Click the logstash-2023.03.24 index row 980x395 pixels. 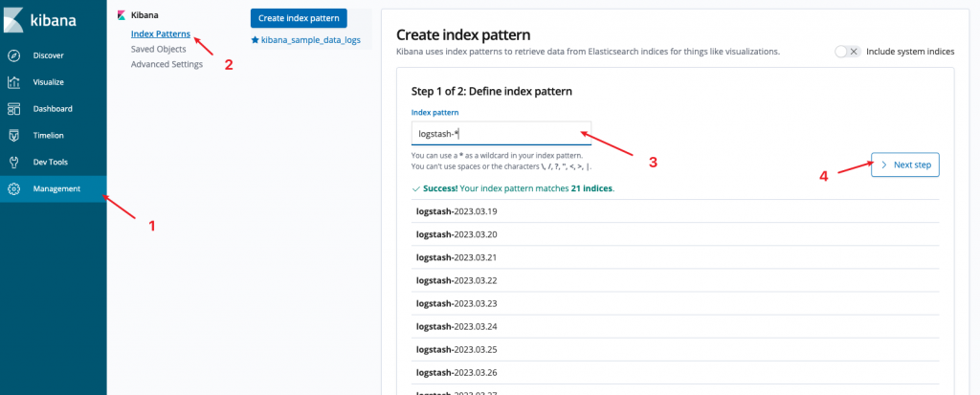(x=675, y=327)
